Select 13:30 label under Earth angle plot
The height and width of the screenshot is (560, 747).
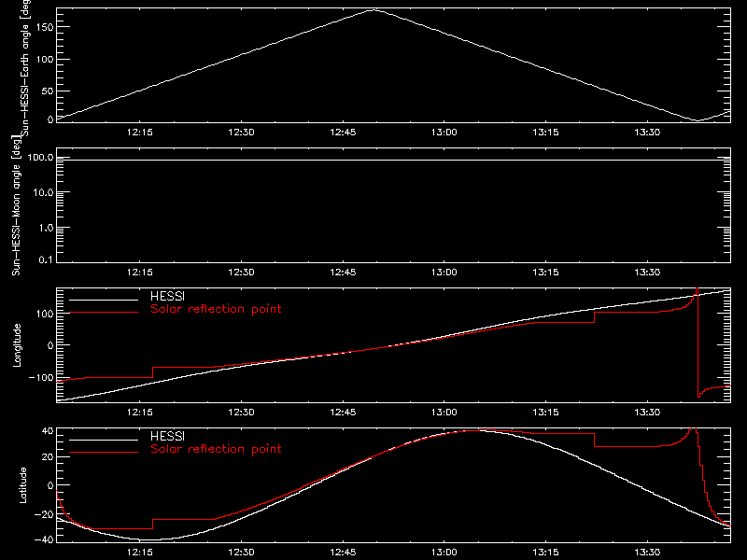point(647,132)
